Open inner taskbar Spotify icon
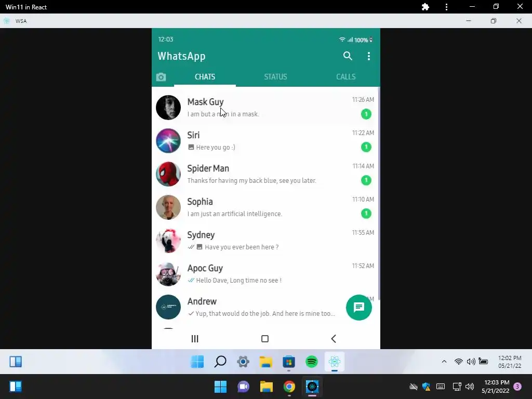 [312, 362]
